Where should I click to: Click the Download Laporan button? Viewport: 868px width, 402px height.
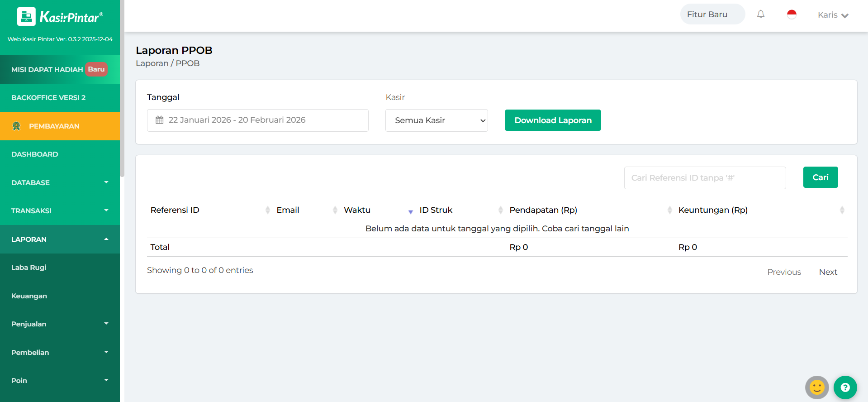[552, 120]
